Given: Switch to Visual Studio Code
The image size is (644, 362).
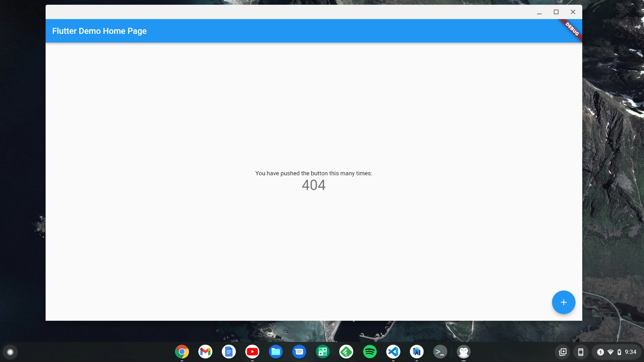Looking at the screenshot, I should coord(393,352).
